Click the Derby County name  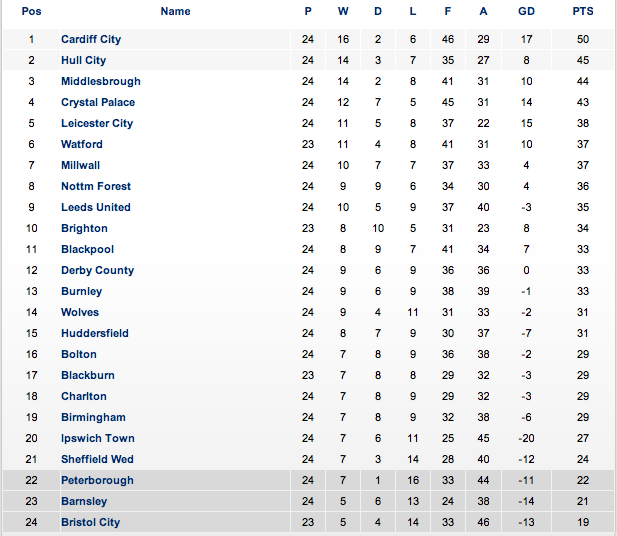point(97,270)
